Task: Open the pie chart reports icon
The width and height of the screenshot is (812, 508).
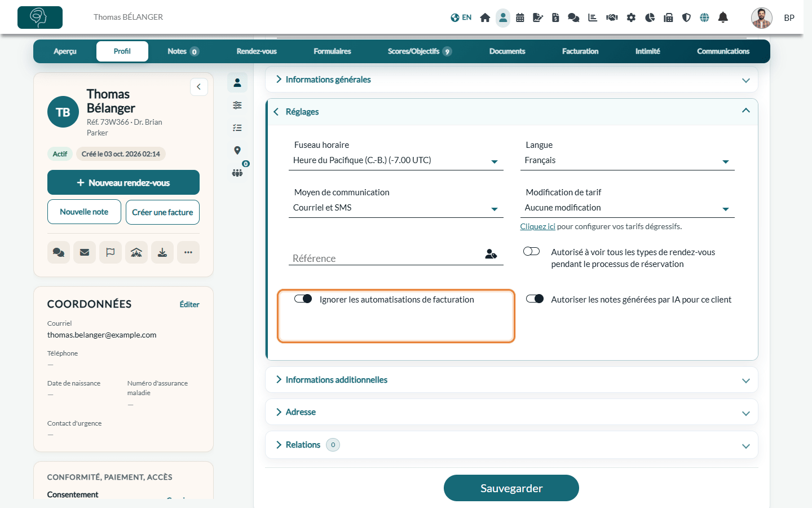Action: 650,17
